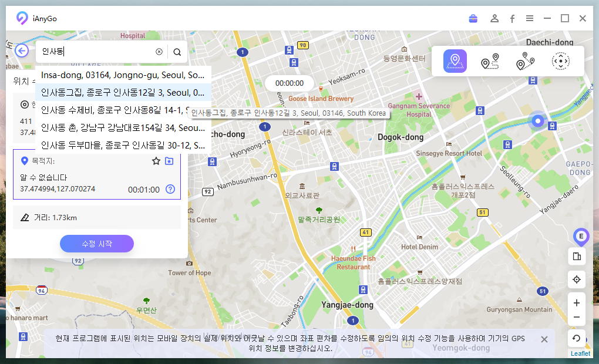Click the iAnyGo logo
Image resolution: width=599 pixels, height=364 pixels.
[x=22, y=18]
